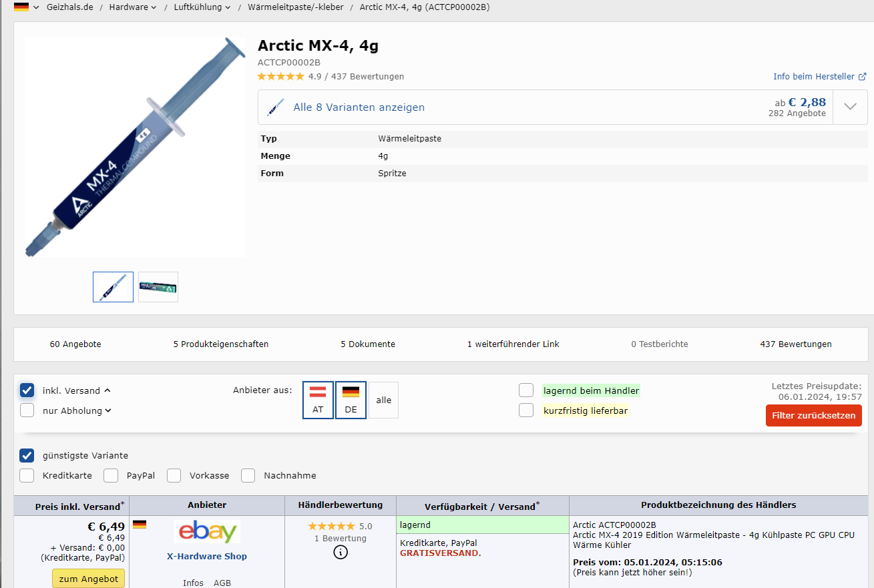Uncheck günstigste Variante checkbox
Screen dimensions: 874x588
pyautogui.click(x=27, y=455)
